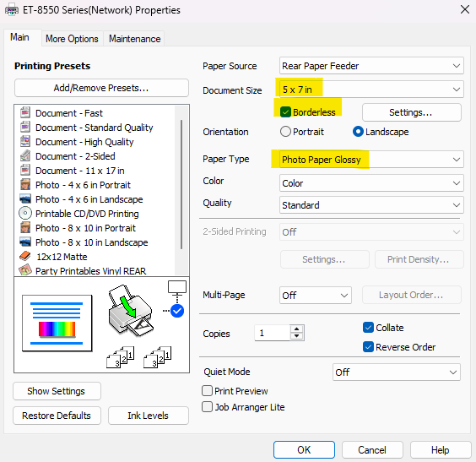Decrease copies with down arrow
The image size is (476, 462).
point(296,336)
